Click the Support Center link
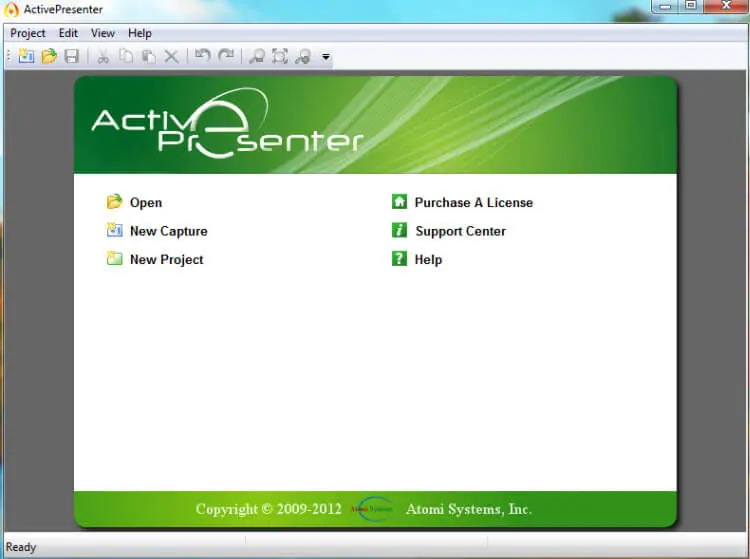This screenshot has width=750, height=559. coord(461,231)
